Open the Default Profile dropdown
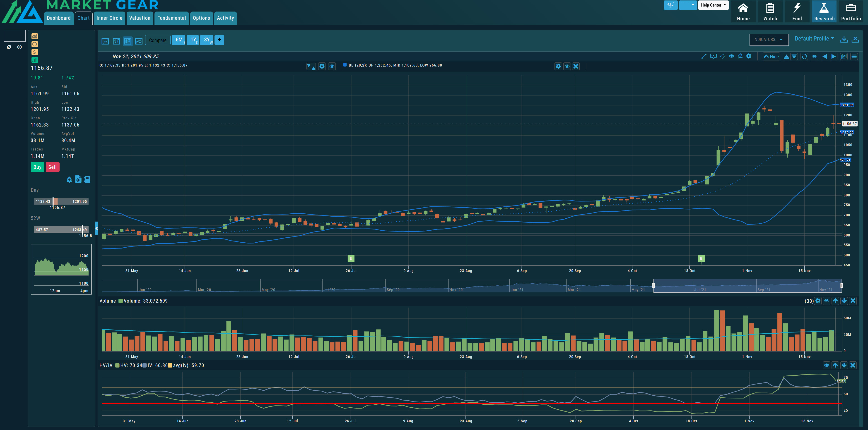 point(814,38)
